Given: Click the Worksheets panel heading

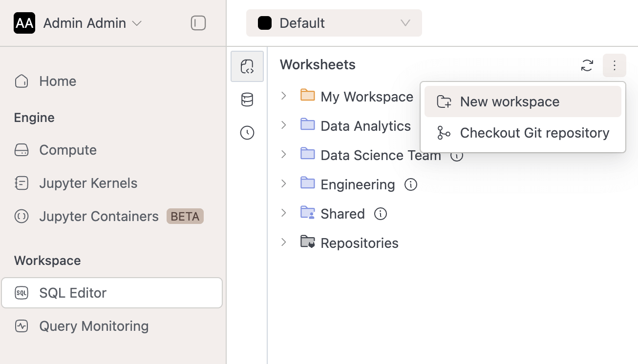Looking at the screenshot, I should [318, 64].
